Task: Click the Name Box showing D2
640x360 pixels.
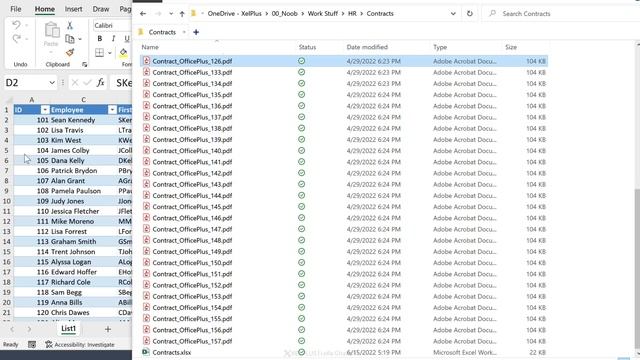Action: pyautogui.click(x=26, y=83)
